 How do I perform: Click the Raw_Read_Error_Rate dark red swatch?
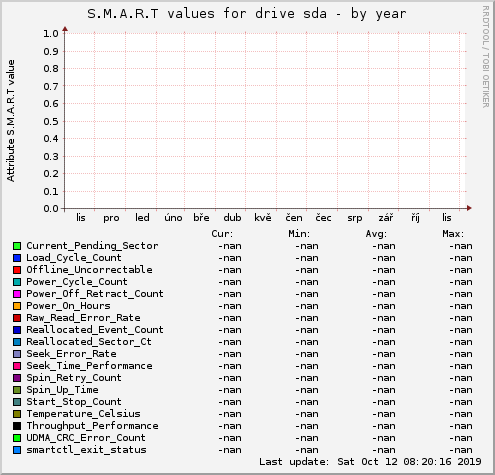(x=17, y=318)
